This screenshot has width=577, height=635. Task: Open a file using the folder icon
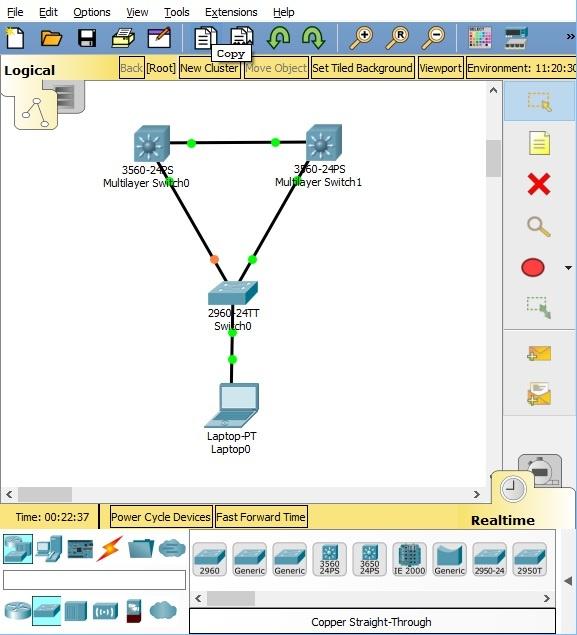[x=51, y=38]
